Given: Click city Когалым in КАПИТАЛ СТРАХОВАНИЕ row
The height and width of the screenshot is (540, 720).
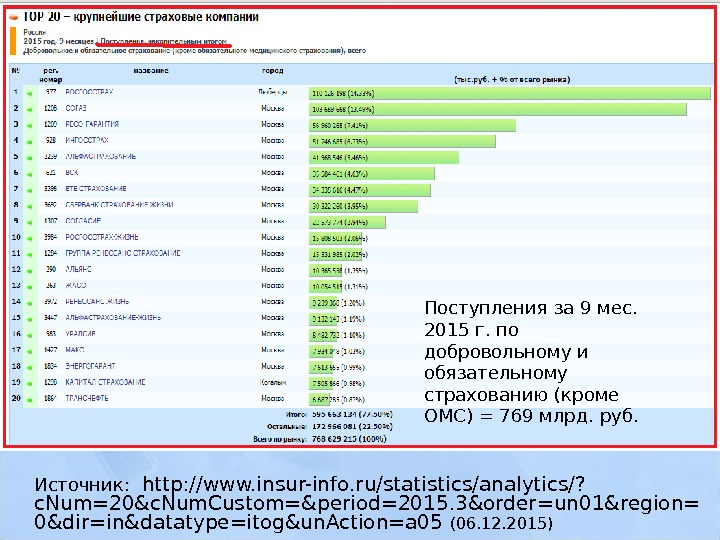Looking at the screenshot, I should [273, 382].
